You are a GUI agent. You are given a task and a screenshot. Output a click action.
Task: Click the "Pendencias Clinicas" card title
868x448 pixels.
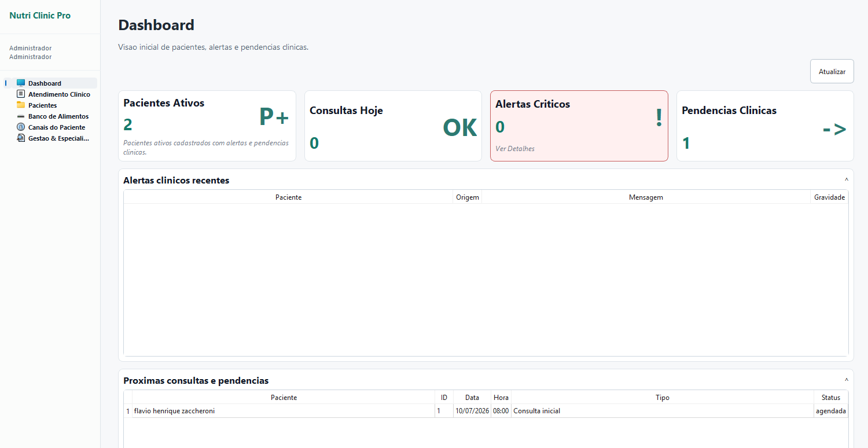[729, 111]
